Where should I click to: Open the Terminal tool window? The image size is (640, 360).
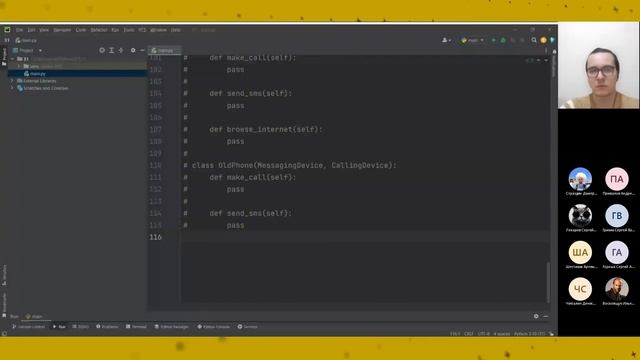click(x=136, y=327)
